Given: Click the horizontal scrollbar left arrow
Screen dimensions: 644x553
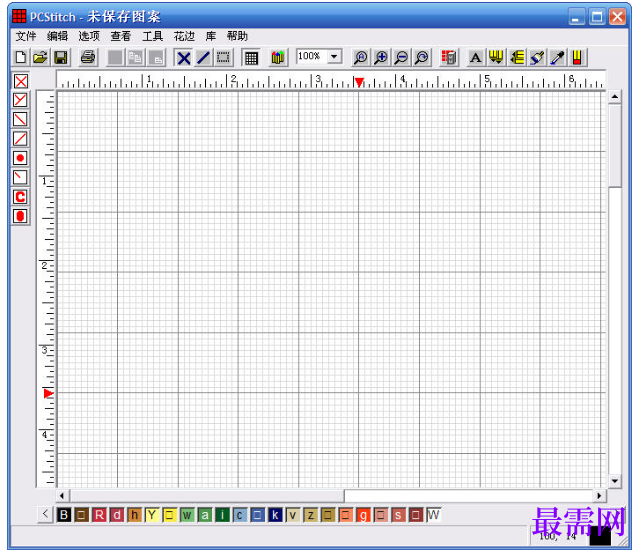Looking at the screenshot, I should [x=62, y=496].
